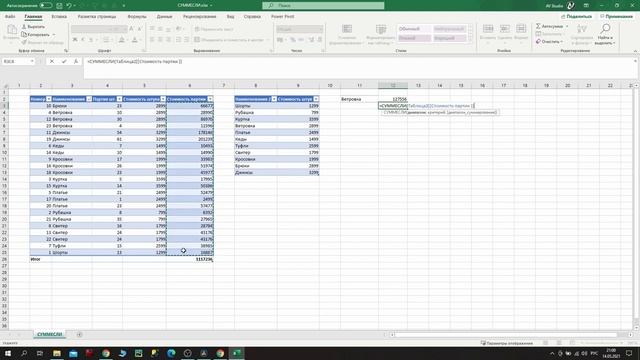This screenshot has width=640, height=360.
Task: Click the Вырезать (Cut) button
Action: 33,27
